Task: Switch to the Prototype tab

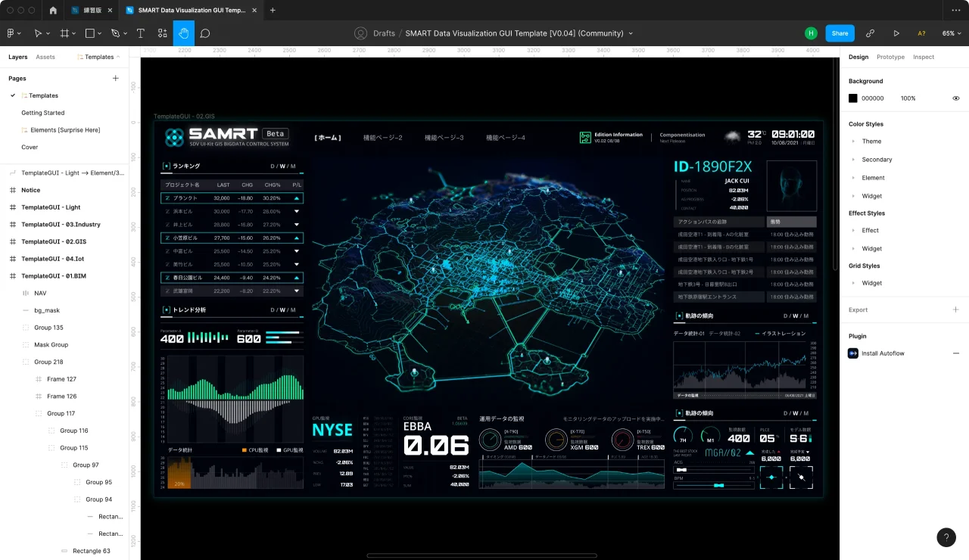Action: 890,57
